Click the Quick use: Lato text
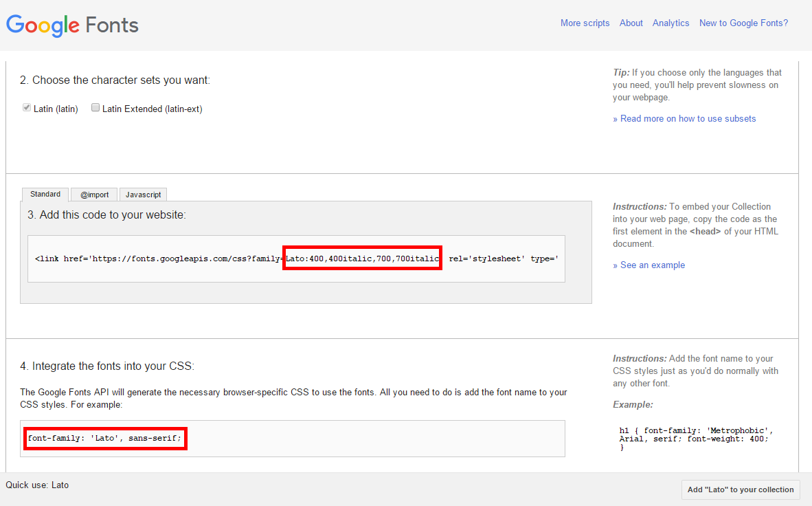The height and width of the screenshot is (506, 812). click(37, 485)
